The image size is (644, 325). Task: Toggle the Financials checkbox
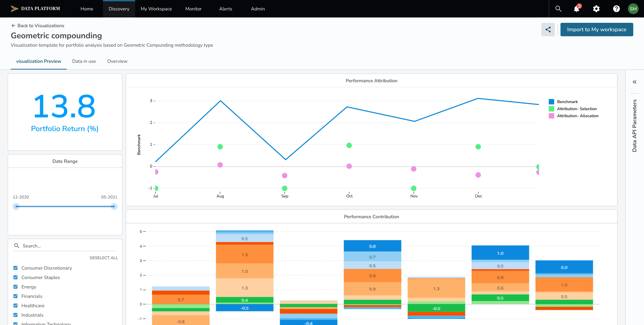[15, 296]
